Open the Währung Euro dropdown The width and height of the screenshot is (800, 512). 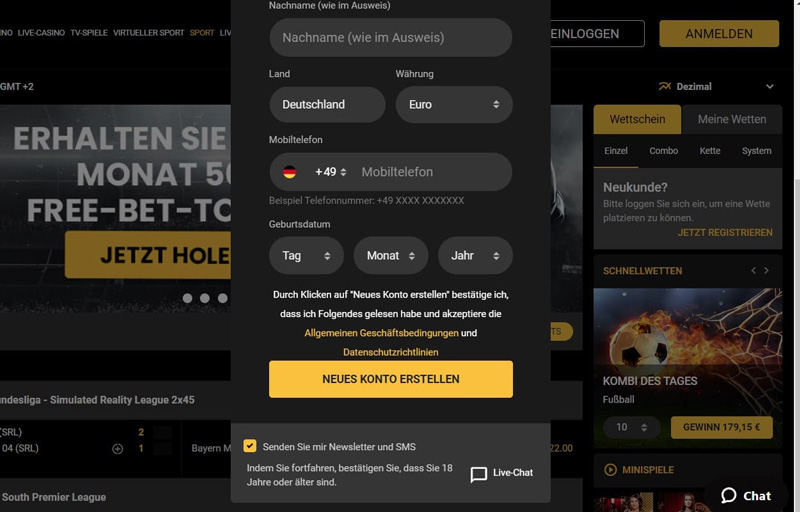point(454,105)
